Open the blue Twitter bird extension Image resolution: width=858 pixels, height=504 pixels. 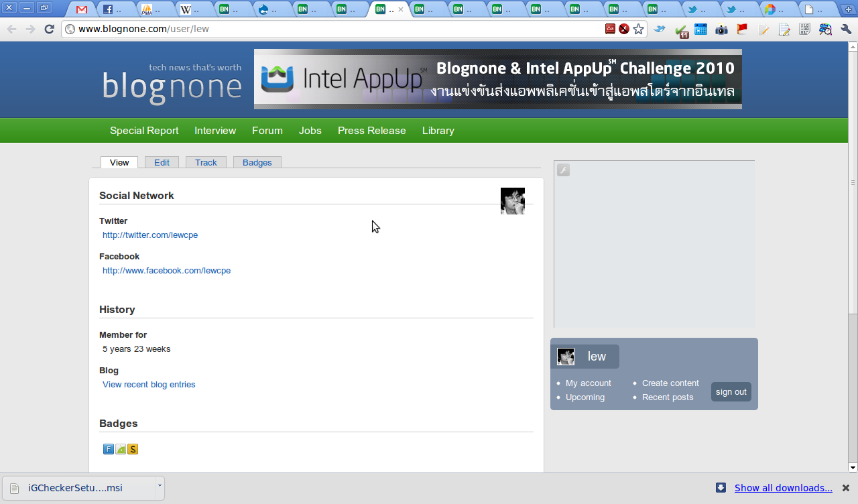tap(660, 29)
